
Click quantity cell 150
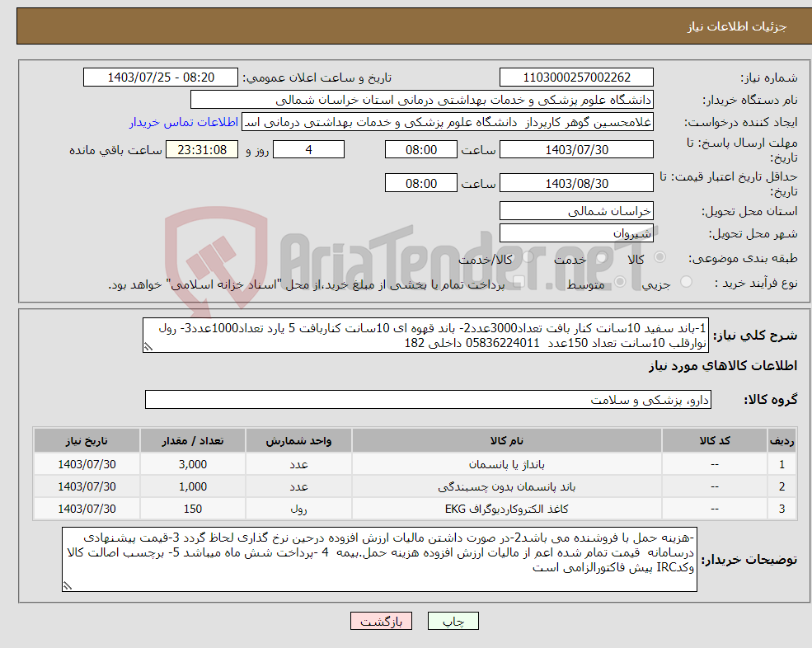[x=193, y=509]
